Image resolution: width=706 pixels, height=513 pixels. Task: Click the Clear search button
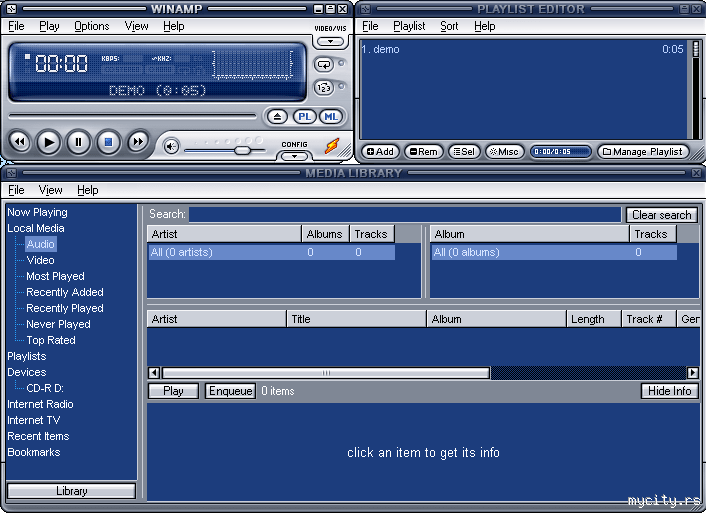tap(661, 215)
